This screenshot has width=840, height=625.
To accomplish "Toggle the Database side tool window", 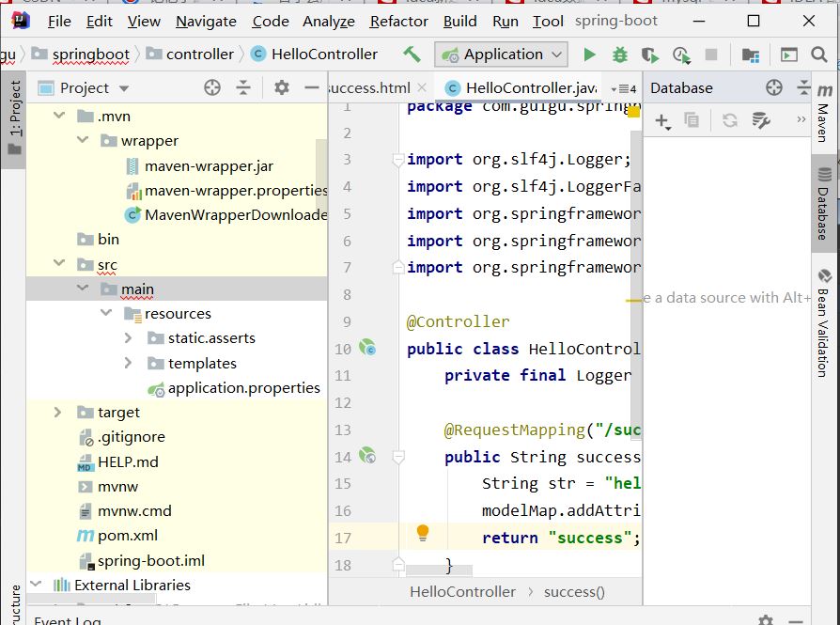I will click(824, 204).
